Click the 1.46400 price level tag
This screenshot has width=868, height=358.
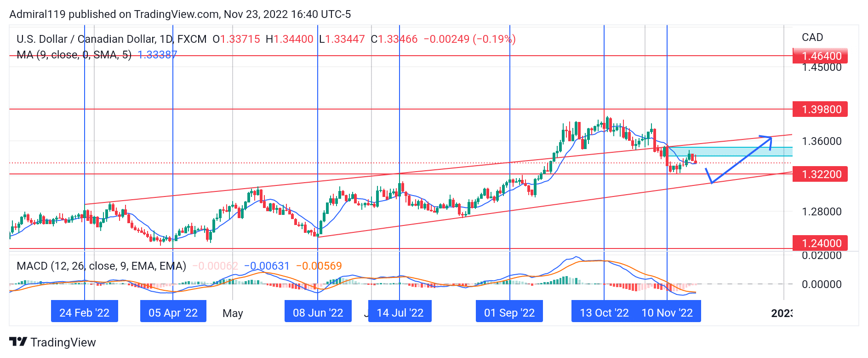(820, 56)
